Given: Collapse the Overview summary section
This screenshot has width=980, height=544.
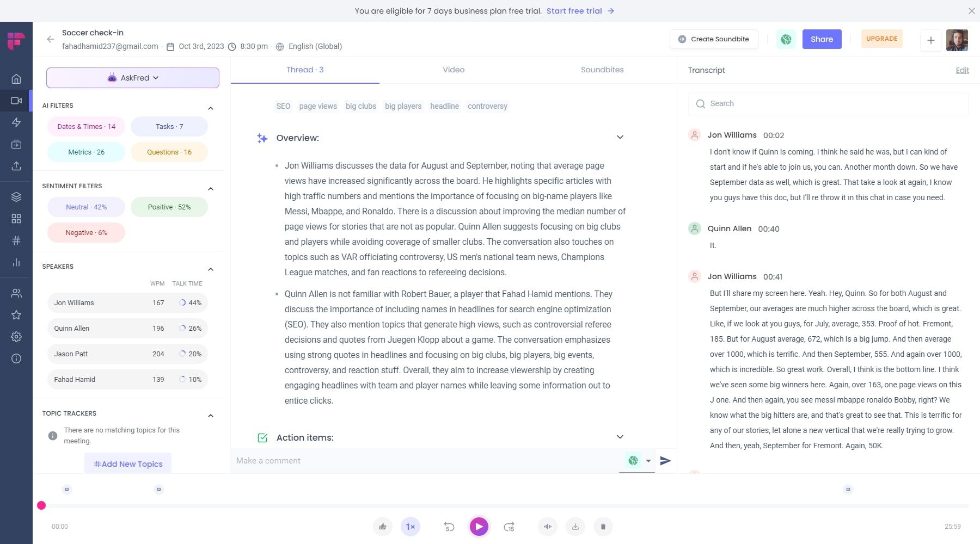Looking at the screenshot, I should pos(619,137).
